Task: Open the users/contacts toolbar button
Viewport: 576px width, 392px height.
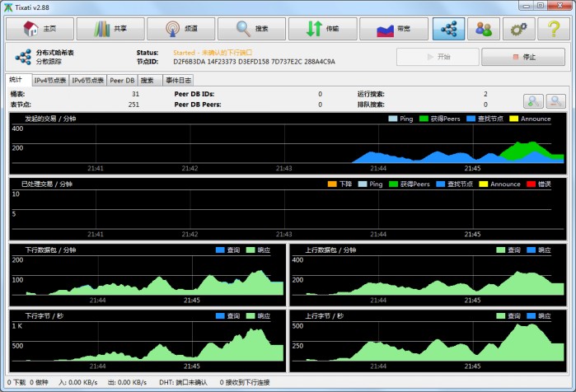Action: pyautogui.click(x=484, y=29)
